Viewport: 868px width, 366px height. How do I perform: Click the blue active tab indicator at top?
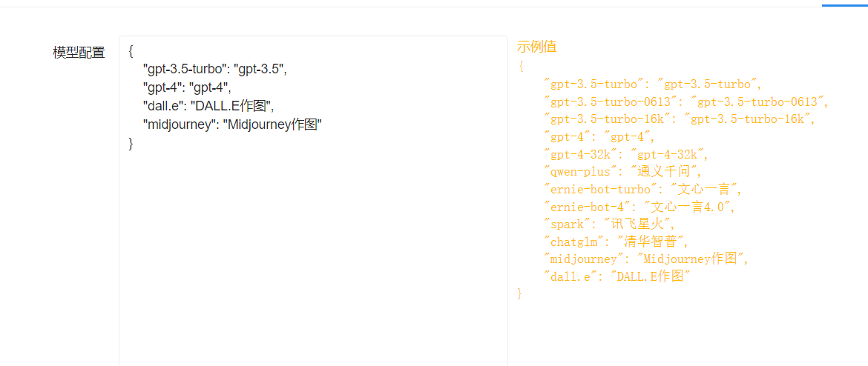(845, 5)
